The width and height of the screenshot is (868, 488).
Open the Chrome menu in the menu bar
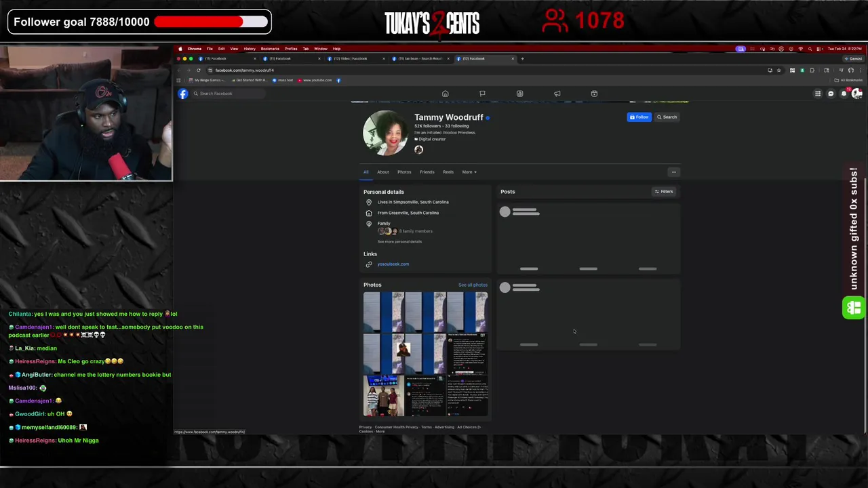pos(194,49)
